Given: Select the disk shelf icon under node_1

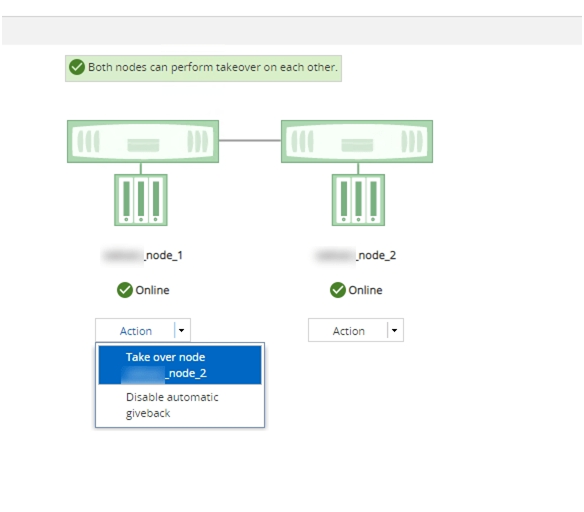Looking at the screenshot, I should click(141, 200).
